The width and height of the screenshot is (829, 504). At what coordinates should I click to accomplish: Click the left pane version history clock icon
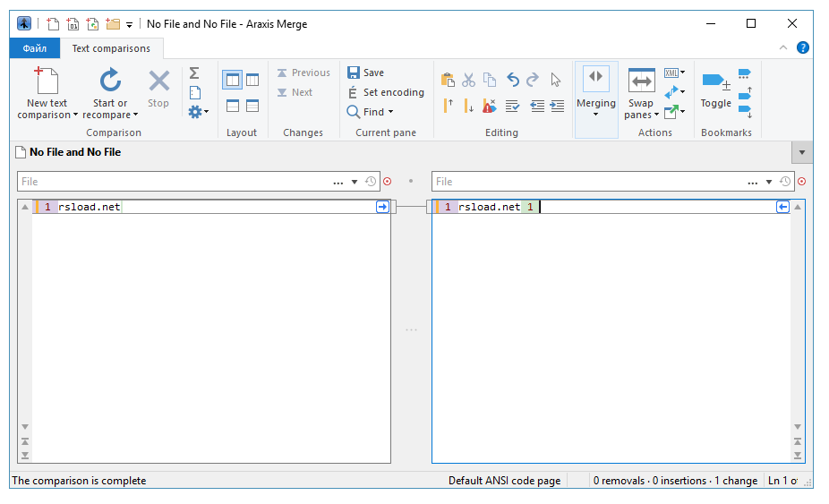(x=371, y=182)
